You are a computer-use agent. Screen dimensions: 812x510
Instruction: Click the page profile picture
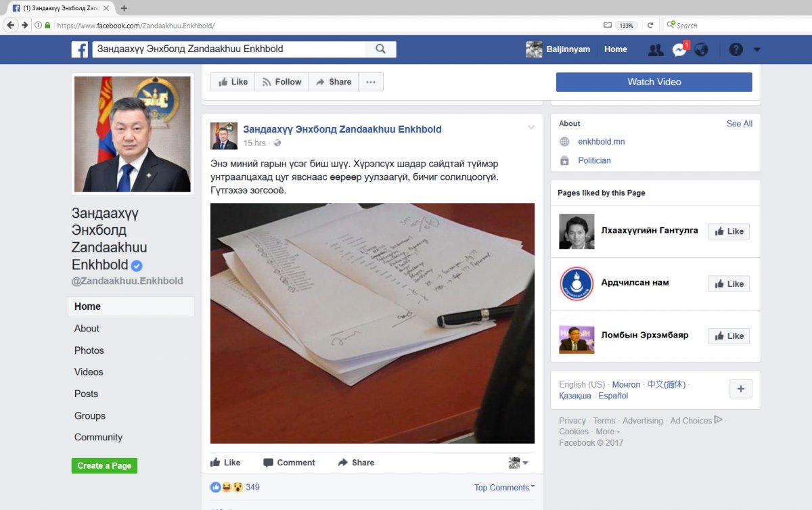[133, 134]
